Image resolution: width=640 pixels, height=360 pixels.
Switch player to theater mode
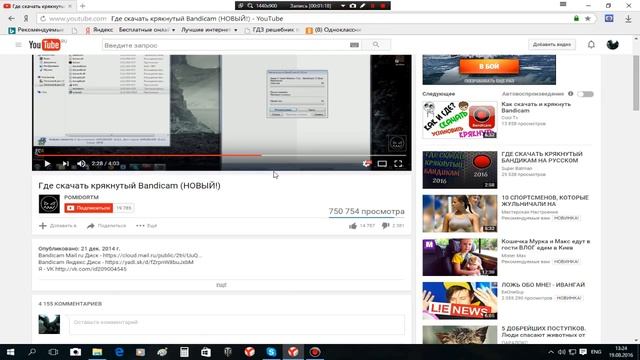point(382,164)
